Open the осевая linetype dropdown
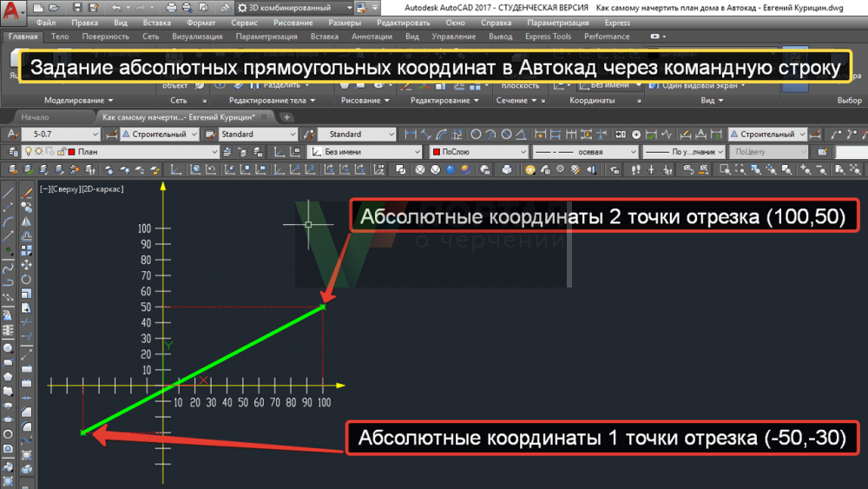Screen dimensions: 868x489 585,151
